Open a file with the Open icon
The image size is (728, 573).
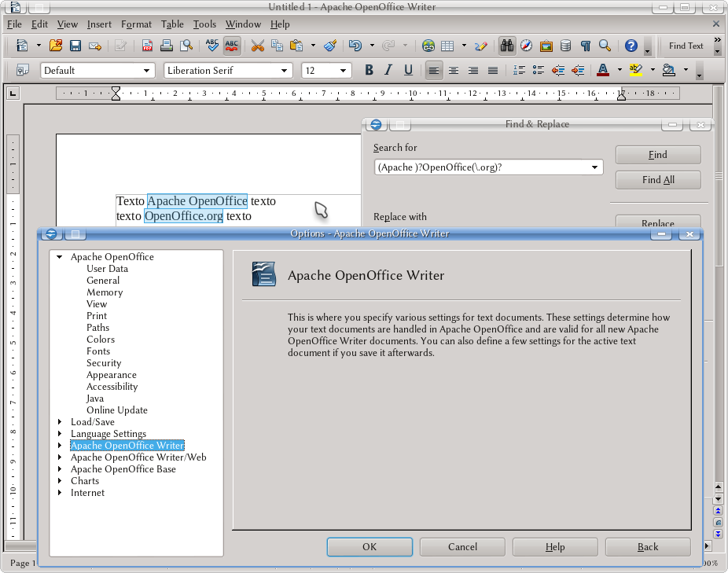click(56, 46)
